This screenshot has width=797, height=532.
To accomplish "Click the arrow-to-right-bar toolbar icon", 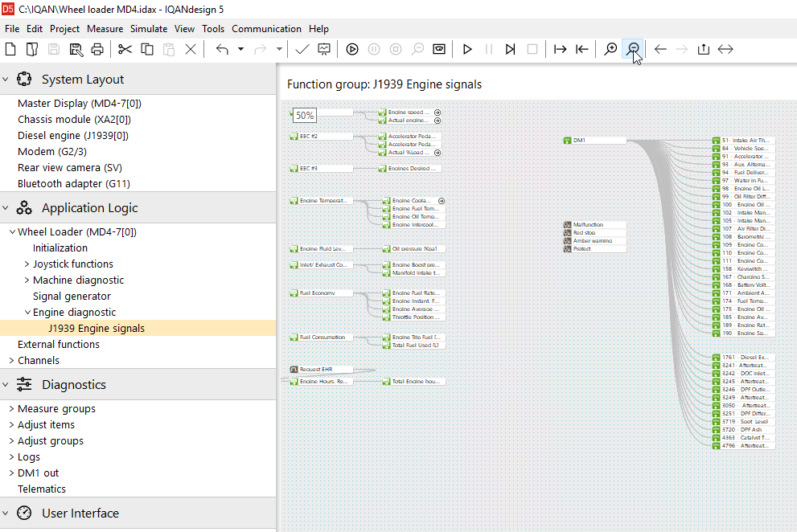I will pyautogui.click(x=560, y=49).
